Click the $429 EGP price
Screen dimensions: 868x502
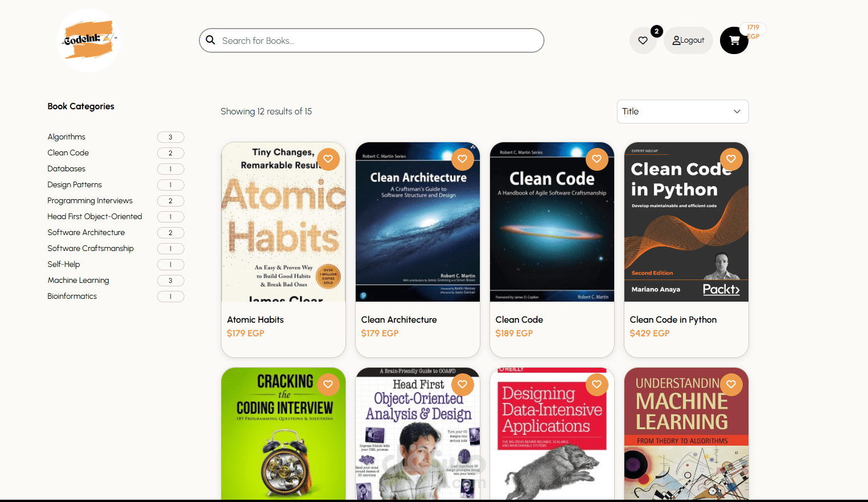point(649,334)
